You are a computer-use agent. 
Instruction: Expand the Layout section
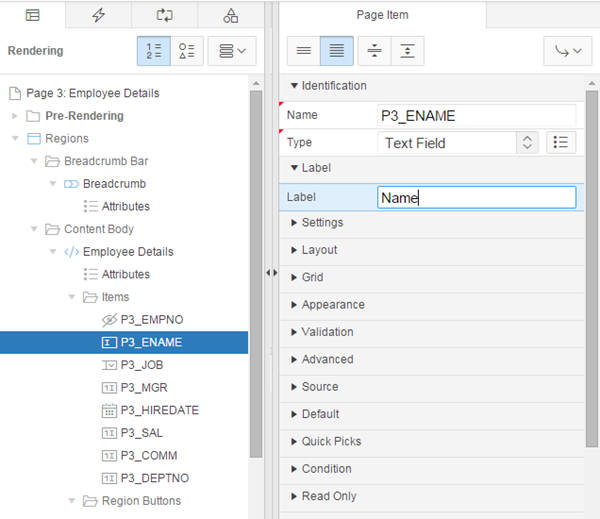pyautogui.click(x=294, y=250)
